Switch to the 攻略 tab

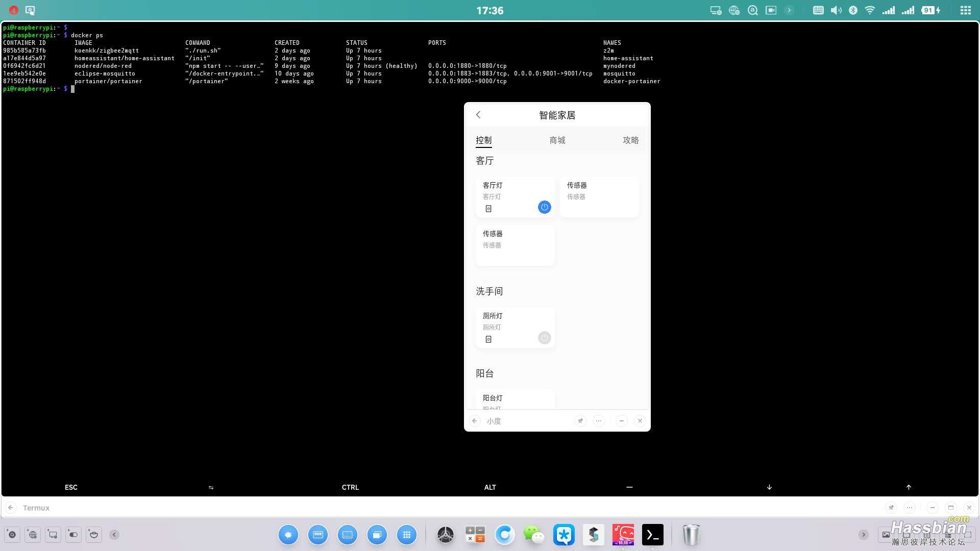tap(631, 140)
